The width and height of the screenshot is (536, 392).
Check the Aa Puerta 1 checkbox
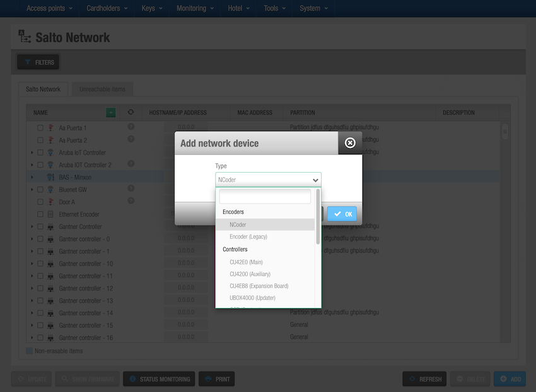pos(40,128)
